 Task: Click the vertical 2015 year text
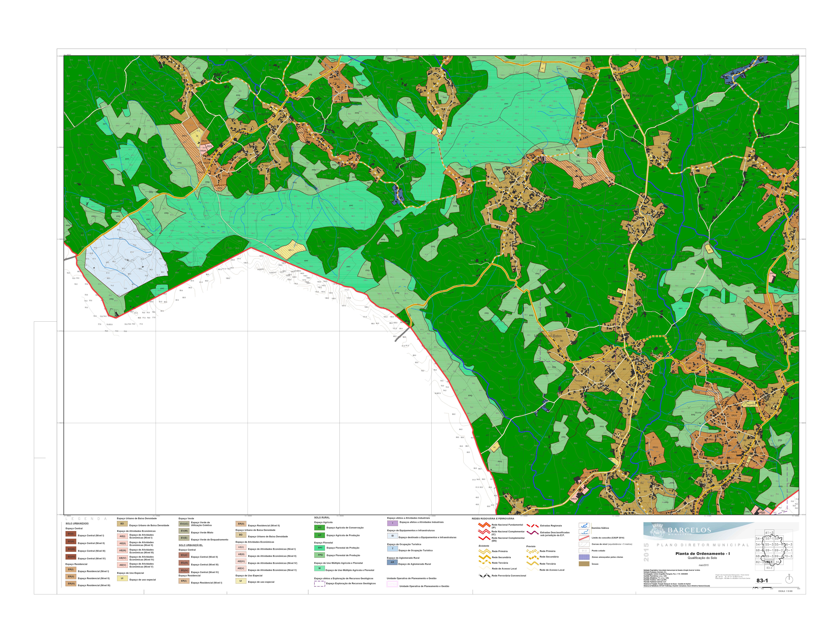click(x=646, y=552)
